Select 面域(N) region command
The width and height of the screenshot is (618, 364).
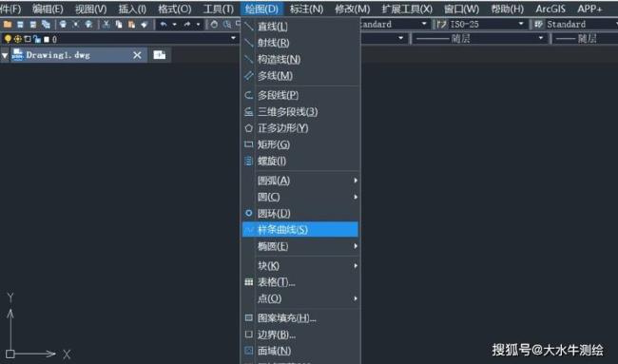(300, 351)
